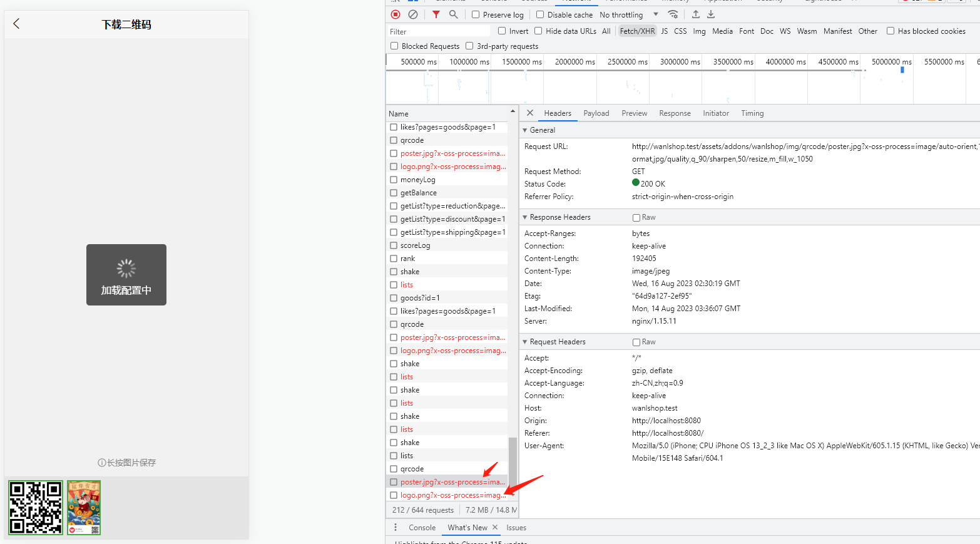The width and height of the screenshot is (980, 544).
Task: Open the Preview tab
Action: (x=635, y=113)
